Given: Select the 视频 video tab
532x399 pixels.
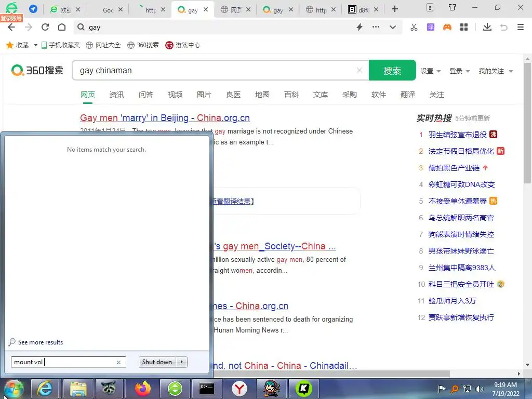Looking at the screenshot, I should (175, 95).
